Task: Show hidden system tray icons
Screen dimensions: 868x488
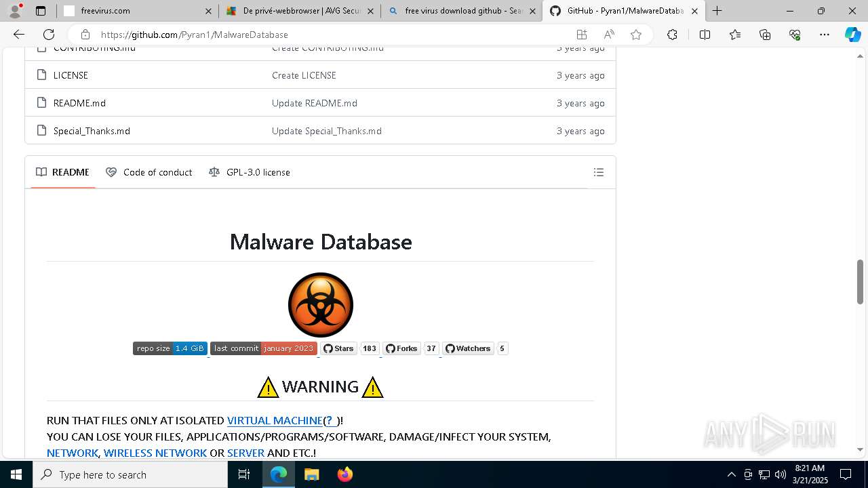Action: 731,474
